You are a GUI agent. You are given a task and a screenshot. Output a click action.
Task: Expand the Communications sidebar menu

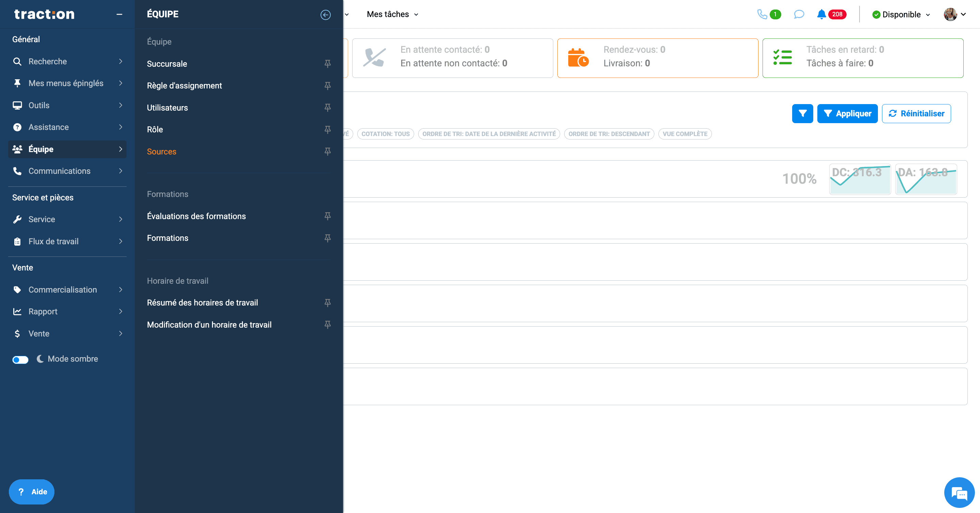[67, 171]
